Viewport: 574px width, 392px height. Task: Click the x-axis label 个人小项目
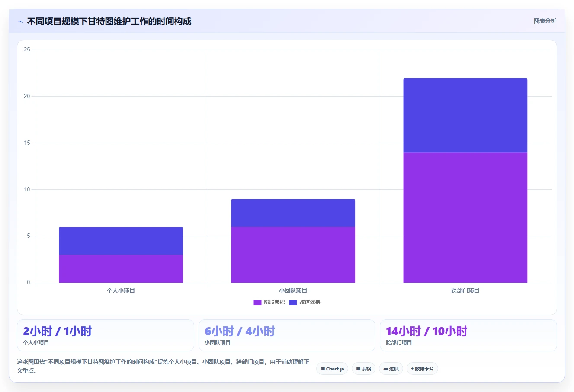click(121, 290)
